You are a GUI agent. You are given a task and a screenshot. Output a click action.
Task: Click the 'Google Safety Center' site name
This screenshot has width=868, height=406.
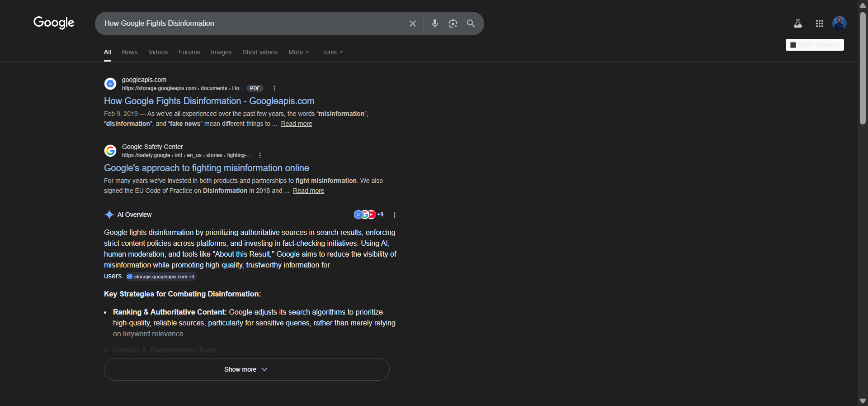coord(152,147)
